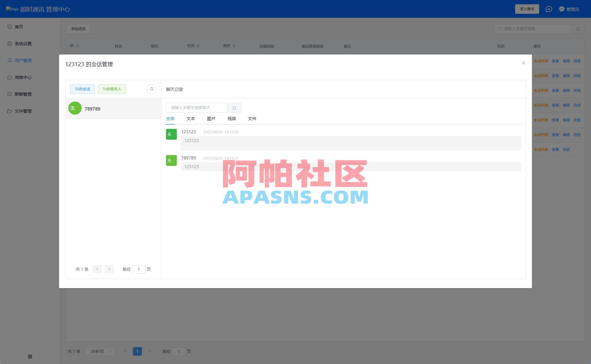This screenshot has height=364, width=591.
Task: Select contact 789789 in the session list
Action: coord(113,109)
